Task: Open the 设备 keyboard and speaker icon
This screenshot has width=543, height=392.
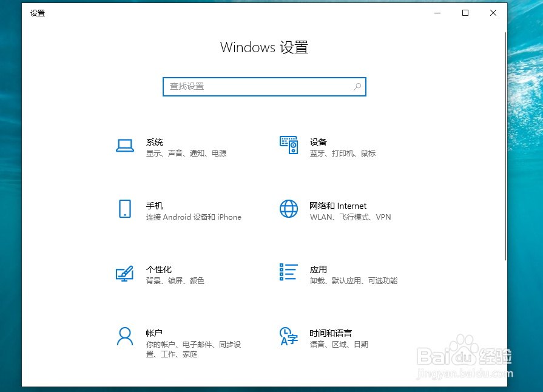Action: coord(288,145)
